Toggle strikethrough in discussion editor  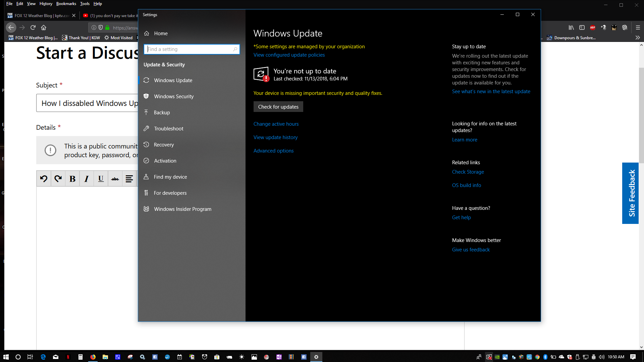[115, 179]
